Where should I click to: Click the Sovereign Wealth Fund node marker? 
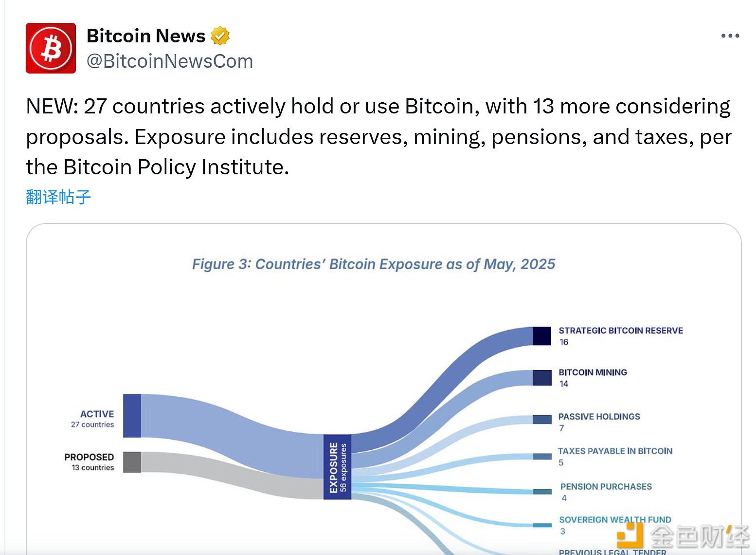coord(541,525)
